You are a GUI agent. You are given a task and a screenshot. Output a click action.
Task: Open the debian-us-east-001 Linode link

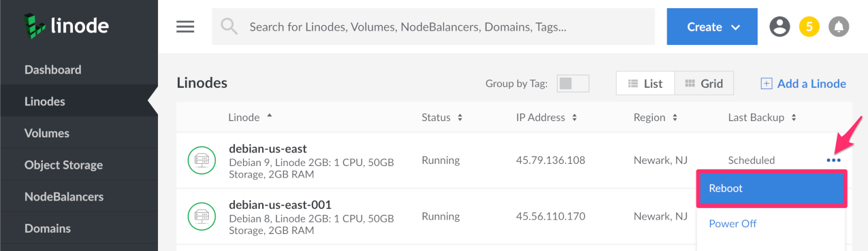point(280,204)
